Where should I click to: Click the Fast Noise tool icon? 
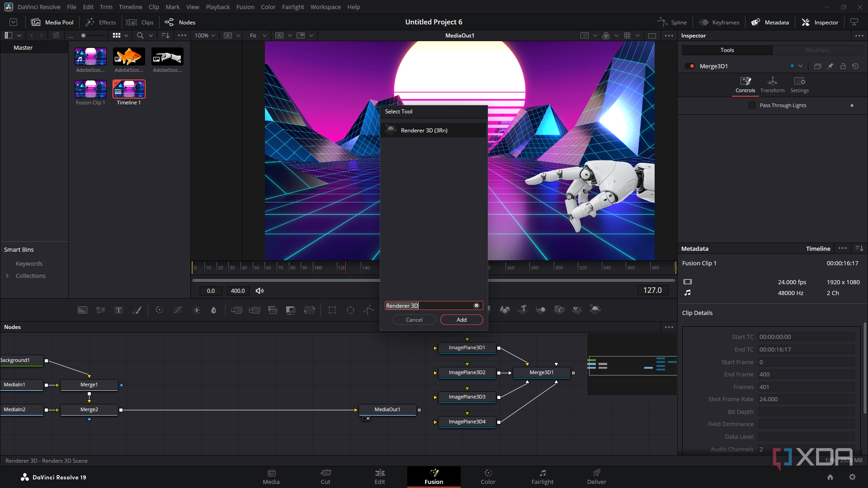tap(100, 310)
